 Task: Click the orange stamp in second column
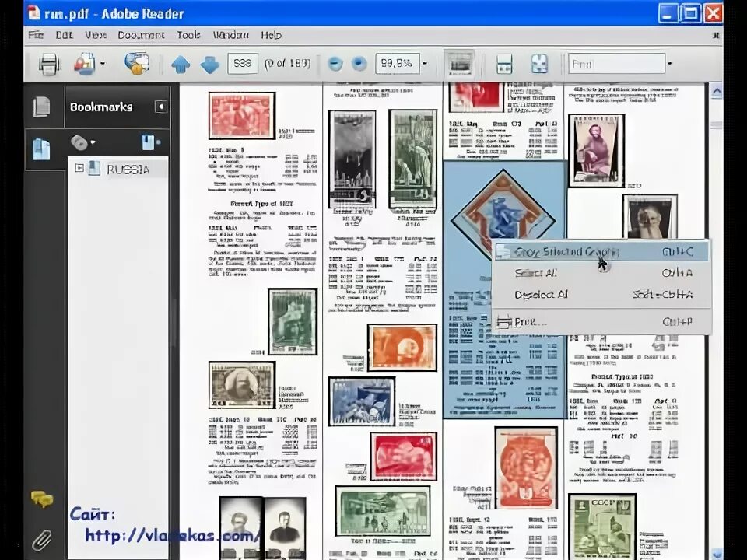[x=402, y=348]
